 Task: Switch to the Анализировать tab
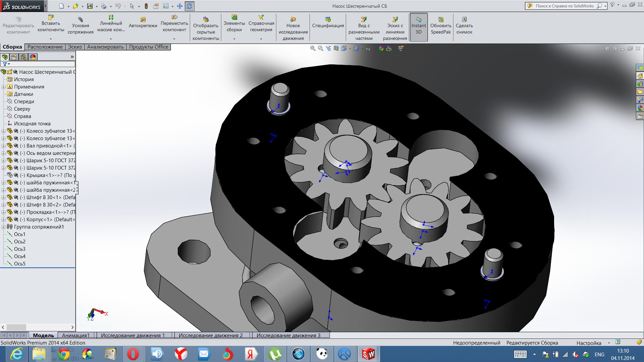[x=105, y=47]
